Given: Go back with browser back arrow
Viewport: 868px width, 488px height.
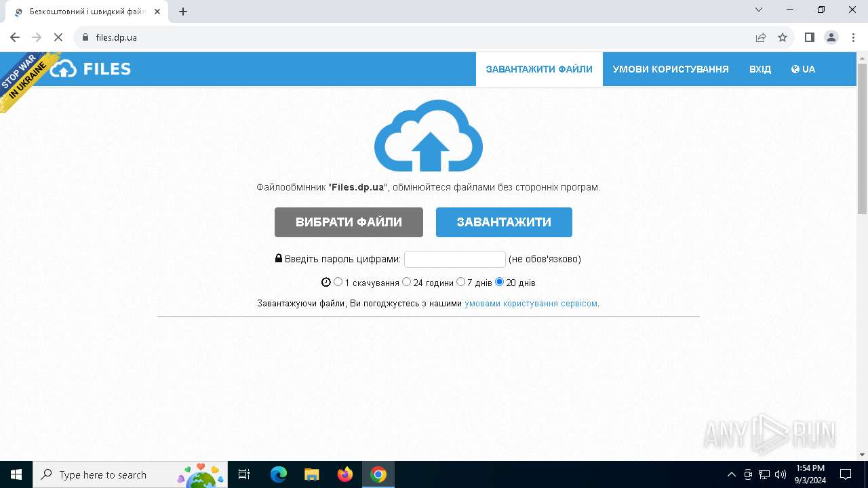Looking at the screenshot, I should [15, 37].
